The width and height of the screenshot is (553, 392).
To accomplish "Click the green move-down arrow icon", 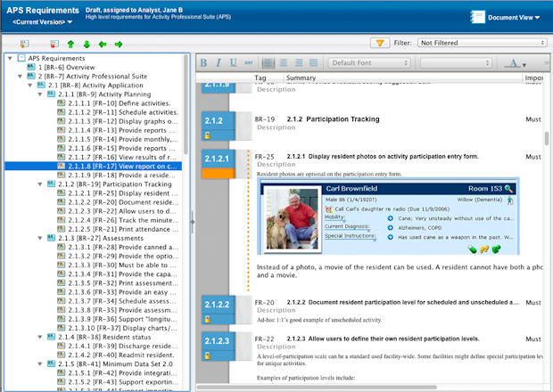I will pos(87,45).
